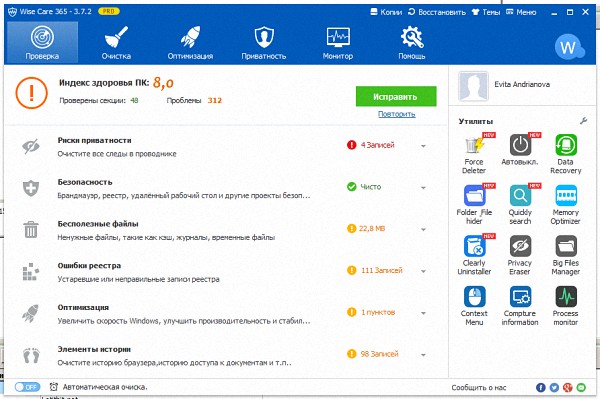Click the green Исправить button
Screen dimensions: 600x399
click(x=396, y=96)
